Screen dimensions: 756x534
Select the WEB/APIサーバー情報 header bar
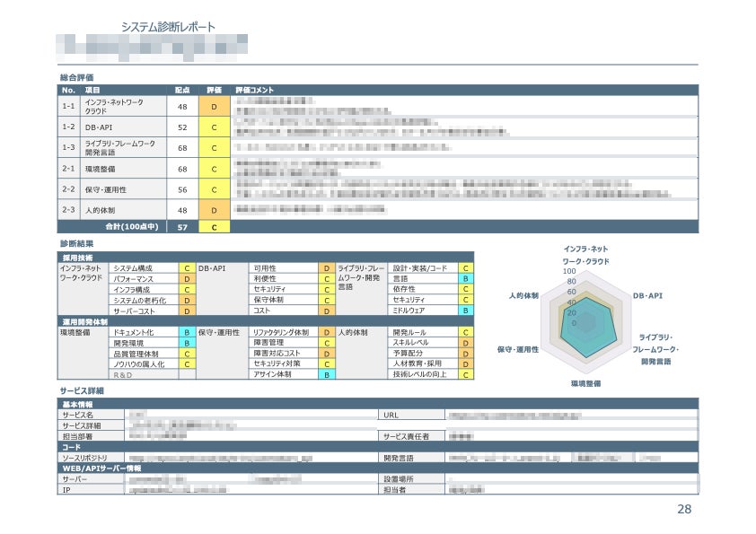[x=377, y=468]
